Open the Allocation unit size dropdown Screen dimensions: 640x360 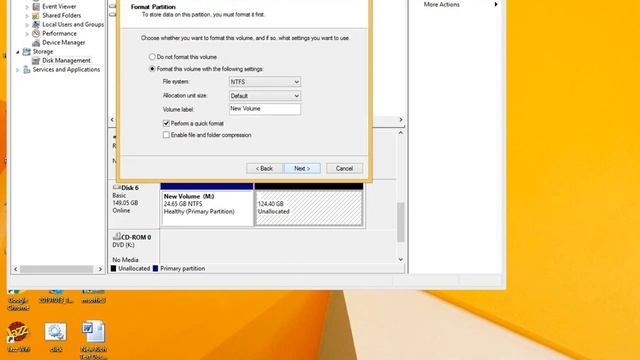click(x=264, y=96)
